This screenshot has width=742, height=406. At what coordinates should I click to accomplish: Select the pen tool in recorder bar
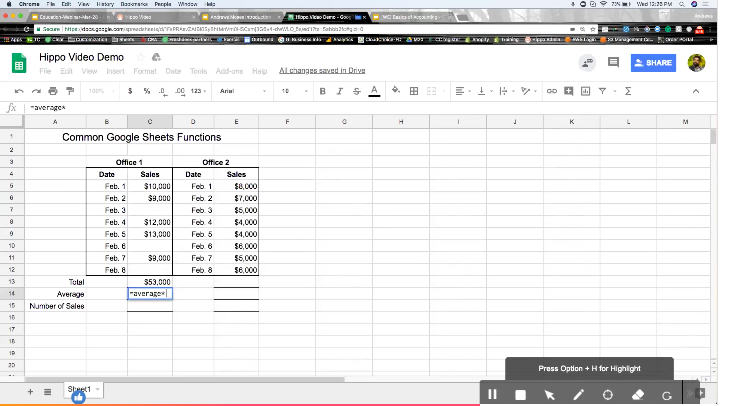coord(579,395)
